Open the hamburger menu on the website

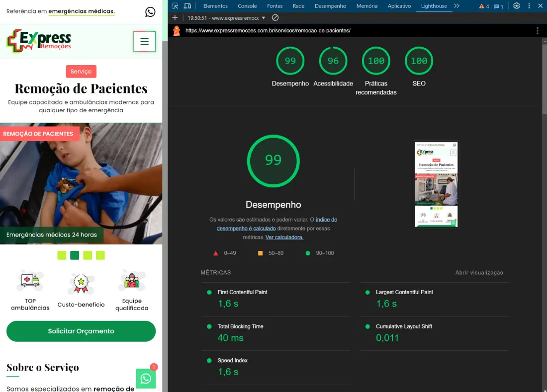(144, 42)
